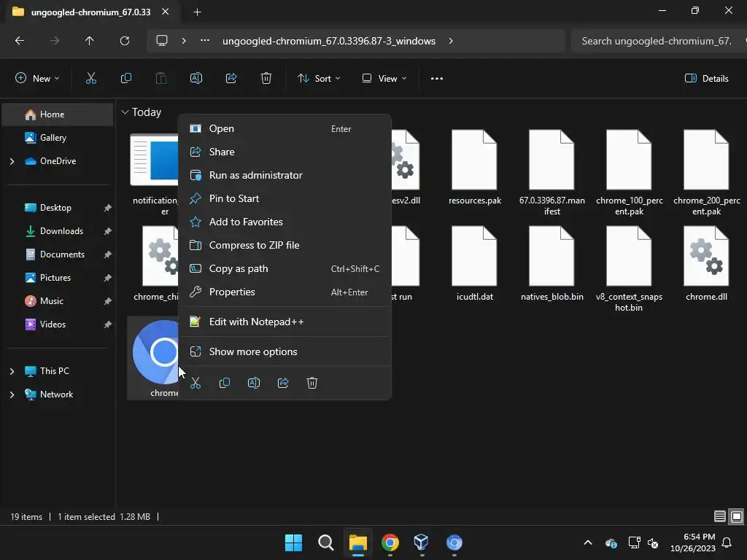Viewport: 747px width, 560px height.
Task: Go up one folder level
Action: tap(89, 41)
